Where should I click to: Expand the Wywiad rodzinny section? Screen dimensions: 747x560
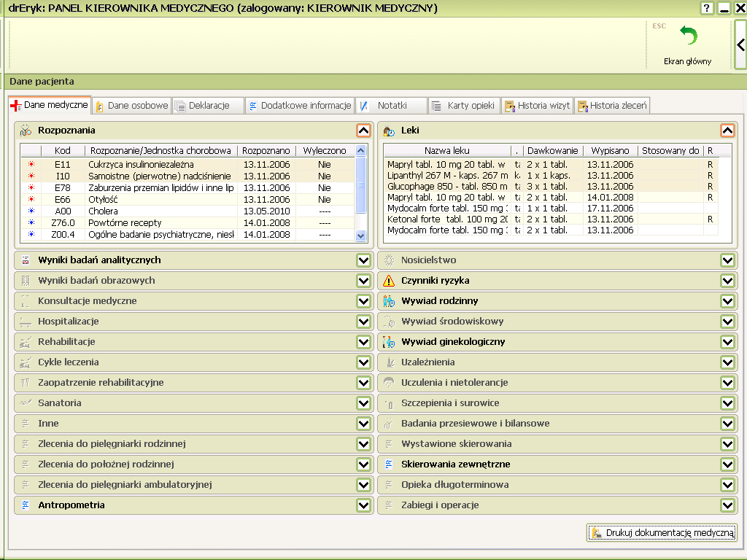coord(727,301)
